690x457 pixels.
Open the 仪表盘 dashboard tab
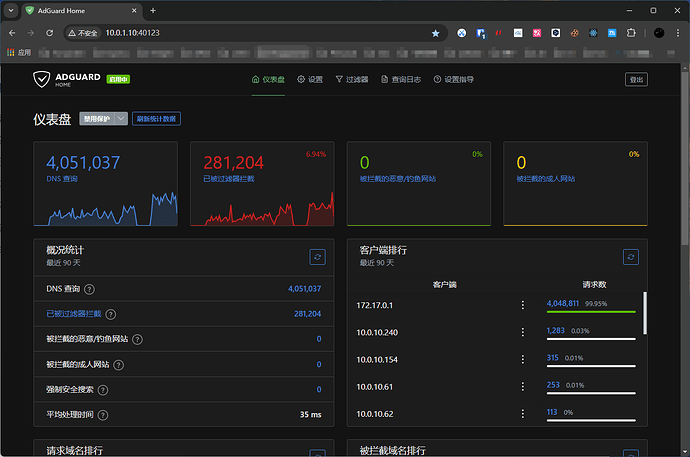tap(268, 79)
